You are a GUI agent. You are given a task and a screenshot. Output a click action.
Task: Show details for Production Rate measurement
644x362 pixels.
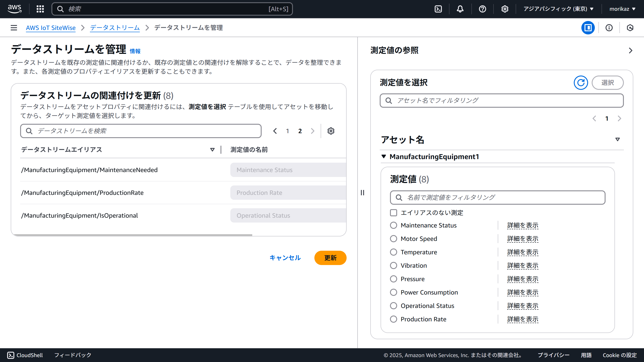pos(523,319)
